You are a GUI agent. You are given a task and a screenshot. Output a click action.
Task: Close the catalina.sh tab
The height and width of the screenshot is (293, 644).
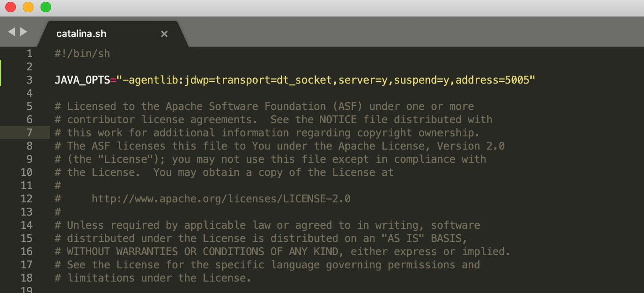click(164, 34)
